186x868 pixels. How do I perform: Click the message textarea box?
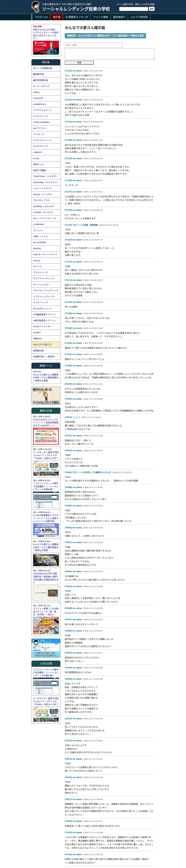tap(109, 54)
